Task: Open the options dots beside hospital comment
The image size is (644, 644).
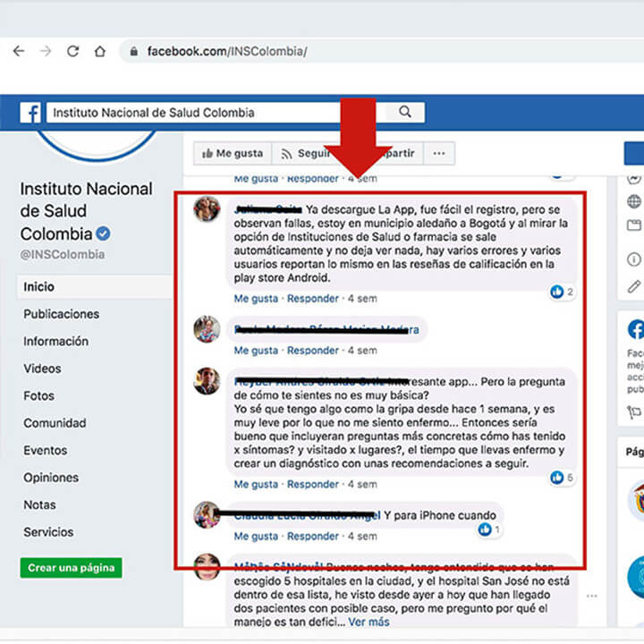Action: coord(592,596)
